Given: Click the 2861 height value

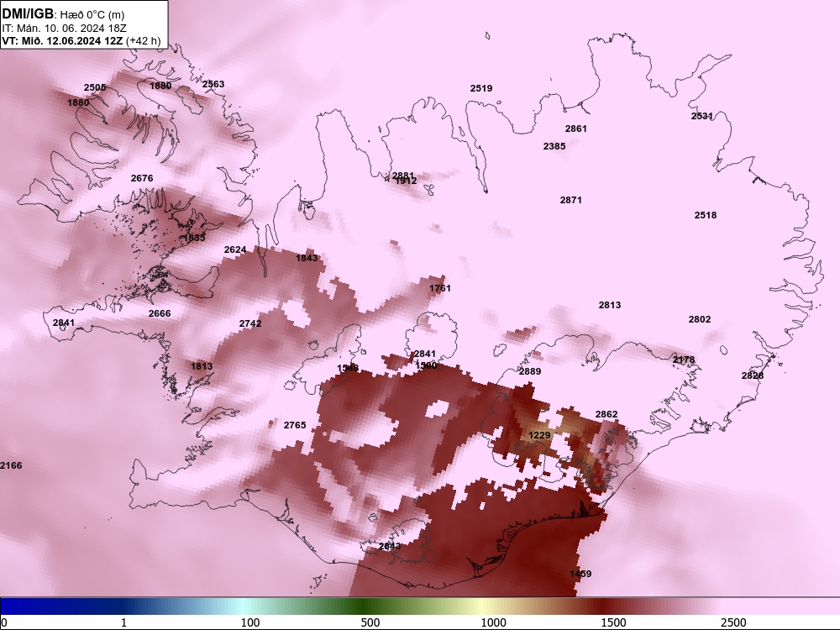Looking at the screenshot, I should click(576, 129).
